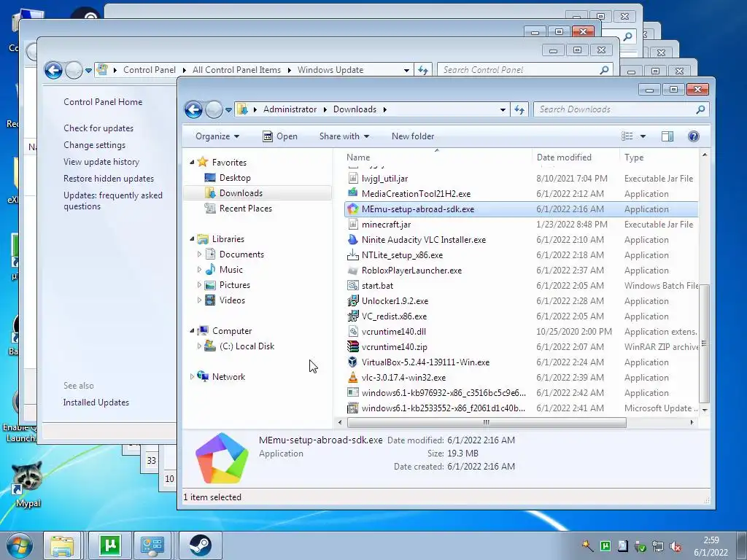Click the Search Control Panel field

click(524, 70)
